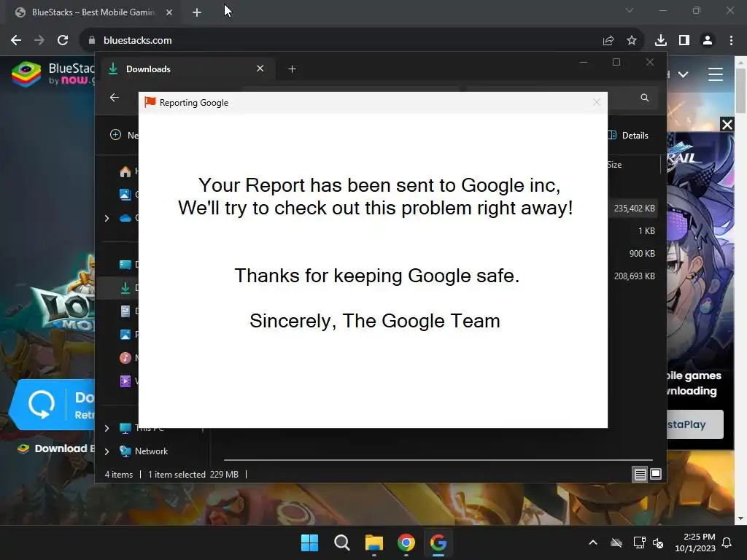Click the BlueStacks logo on webpage

[x=53, y=74]
